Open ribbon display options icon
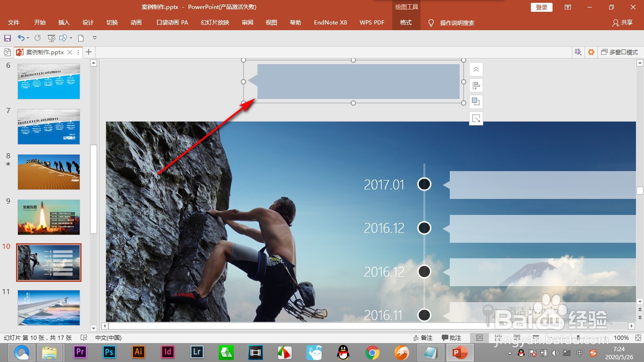 click(568, 7)
